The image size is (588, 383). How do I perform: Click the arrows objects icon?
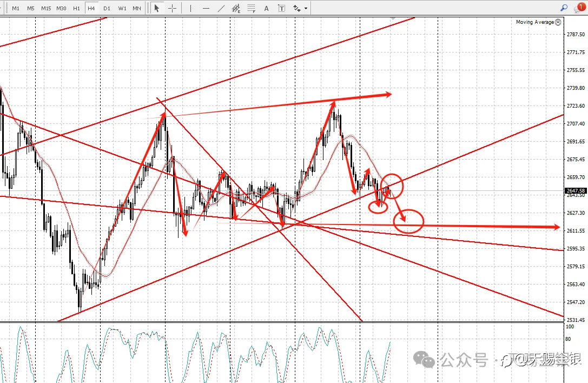[x=296, y=8]
